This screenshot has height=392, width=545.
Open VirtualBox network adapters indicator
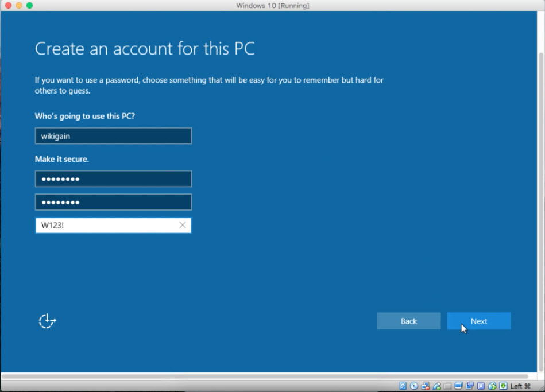(425, 386)
